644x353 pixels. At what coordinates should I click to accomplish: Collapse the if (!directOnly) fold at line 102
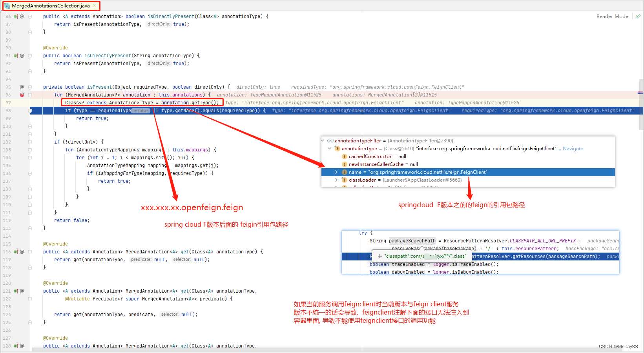pos(30,142)
